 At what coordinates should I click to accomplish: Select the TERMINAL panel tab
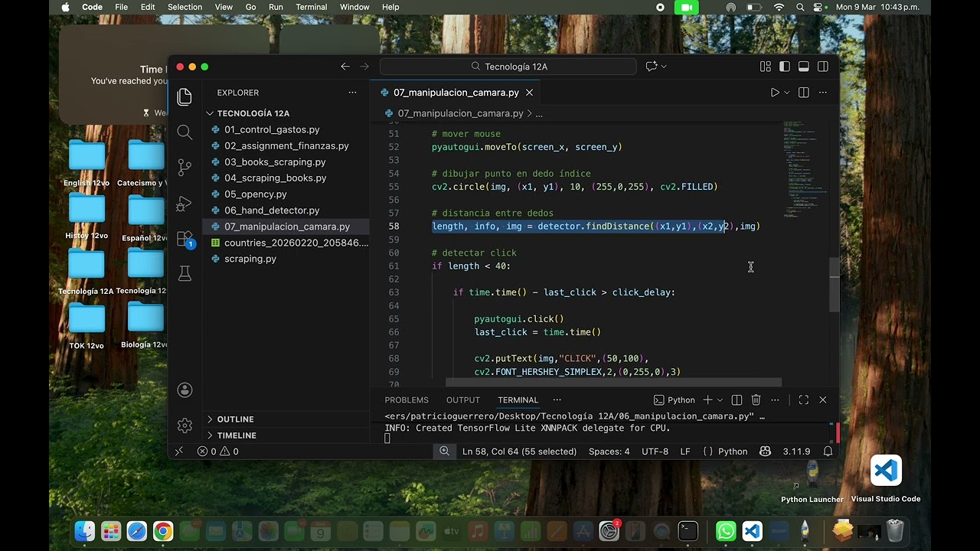(x=518, y=400)
